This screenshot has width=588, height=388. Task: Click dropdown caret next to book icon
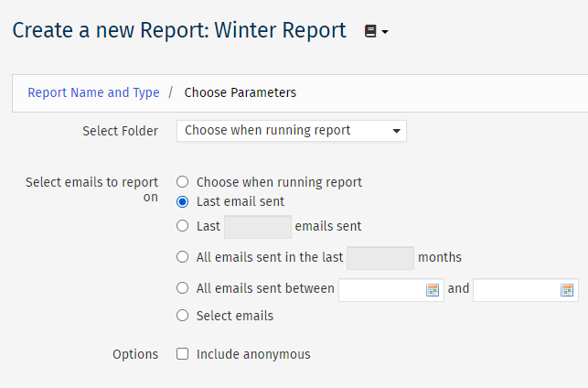[385, 32]
